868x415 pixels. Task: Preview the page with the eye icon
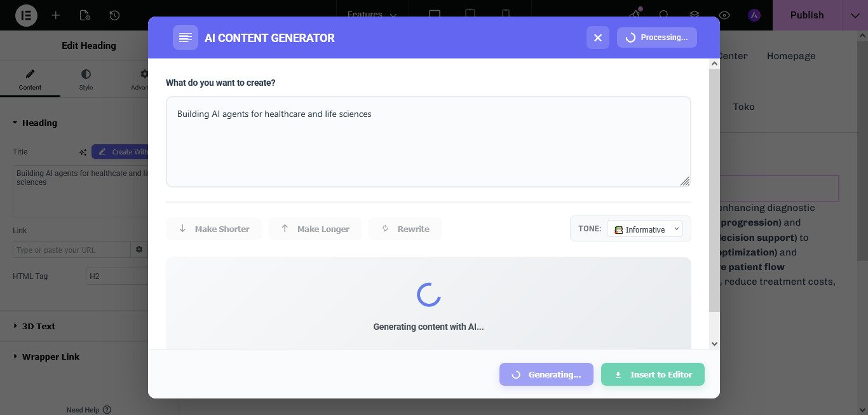(724, 15)
